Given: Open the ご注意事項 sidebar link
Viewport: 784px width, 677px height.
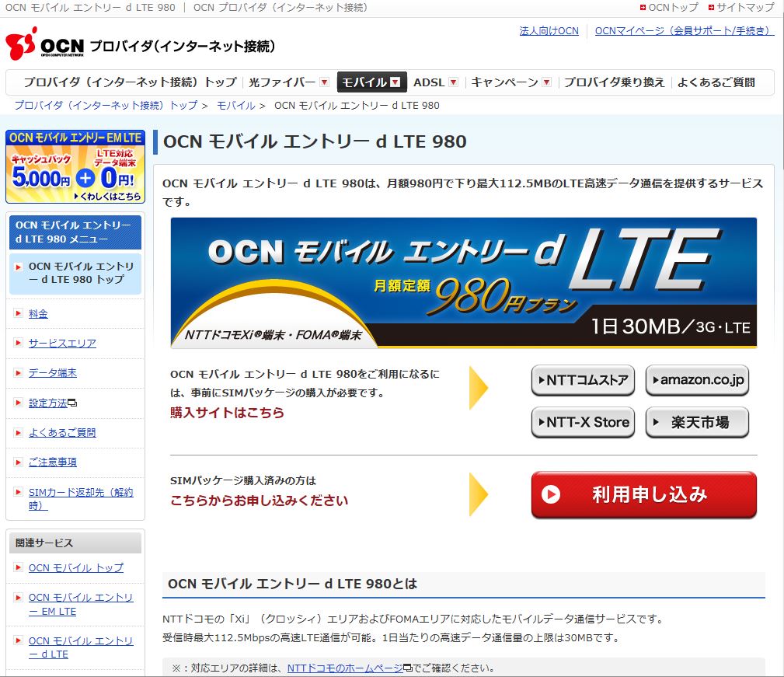Looking at the screenshot, I should tap(53, 462).
